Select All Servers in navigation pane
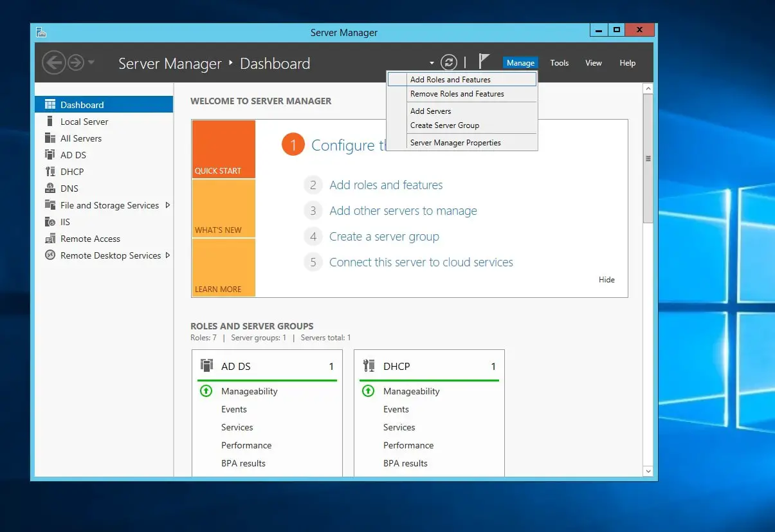Screen dimensions: 775x532 tap(81, 138)
